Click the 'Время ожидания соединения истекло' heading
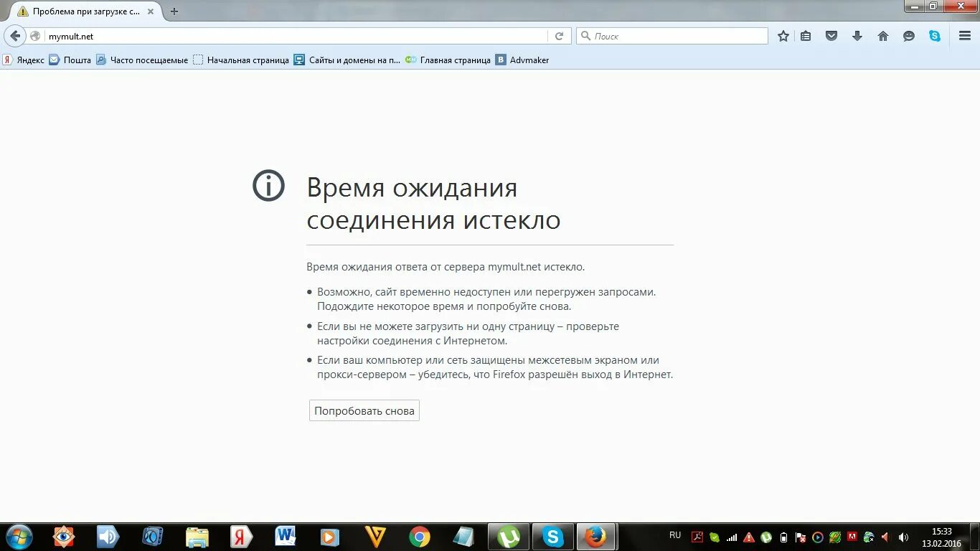The image size is (980, 551). pos(433,203)
